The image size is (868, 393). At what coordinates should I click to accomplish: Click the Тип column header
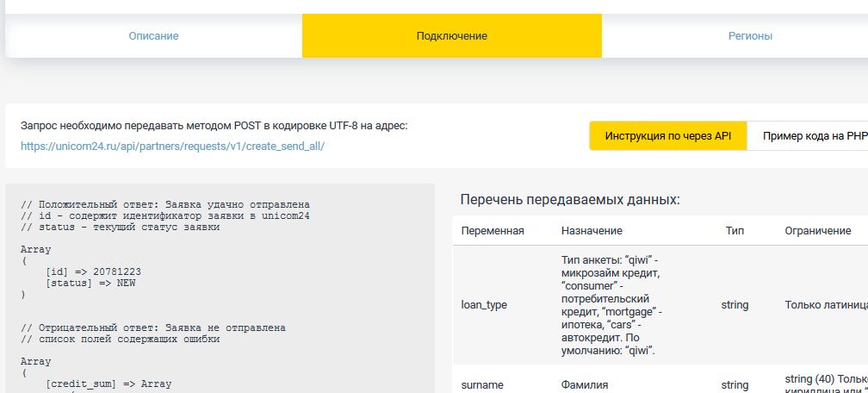(x=735, y=231)
